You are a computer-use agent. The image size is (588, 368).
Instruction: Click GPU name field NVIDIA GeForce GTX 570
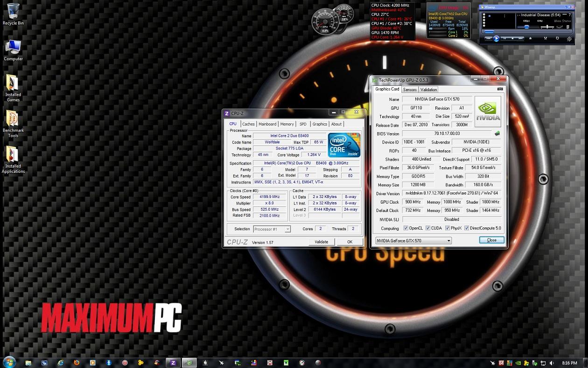[436, 99]
